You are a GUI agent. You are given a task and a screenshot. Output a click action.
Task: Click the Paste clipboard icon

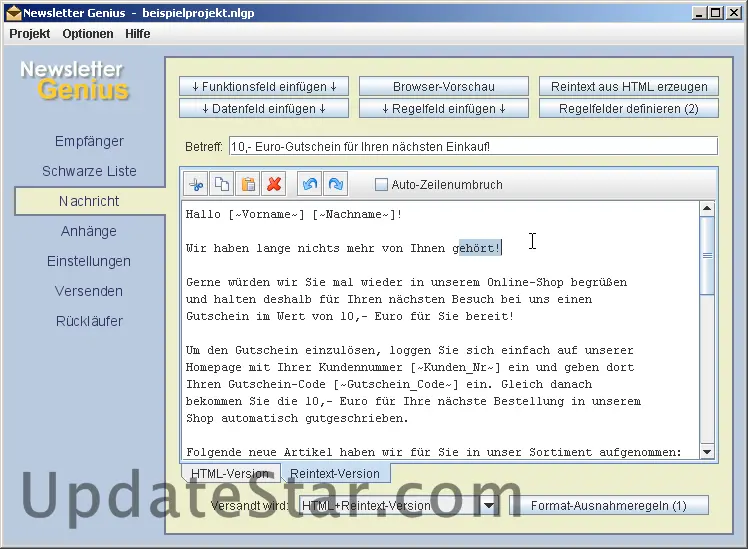248,184
